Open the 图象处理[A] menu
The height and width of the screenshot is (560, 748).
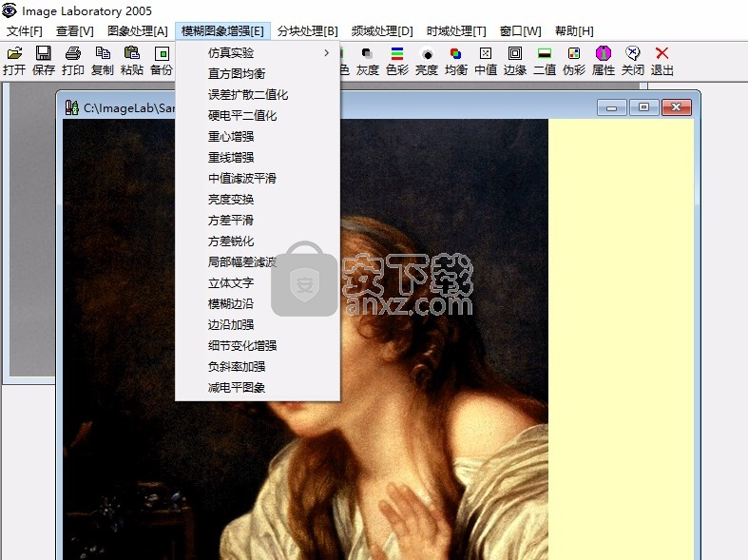[138, 31]
